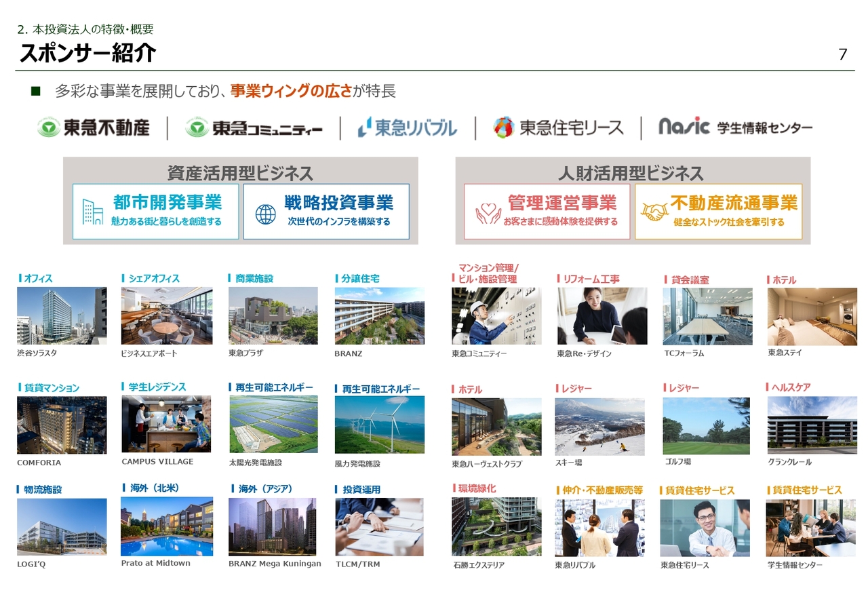Screen dimensions: 868x601
Task: Click the Tokyu Livable logo
Action: tap(407, 127)
